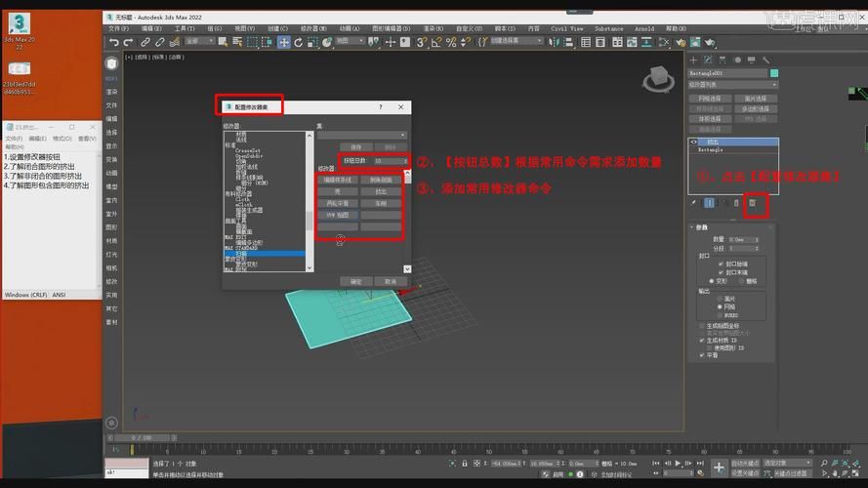The image size is (868, 488).
Task: Click the Undo arrow in main toolbar
Action: click(114, 42)
